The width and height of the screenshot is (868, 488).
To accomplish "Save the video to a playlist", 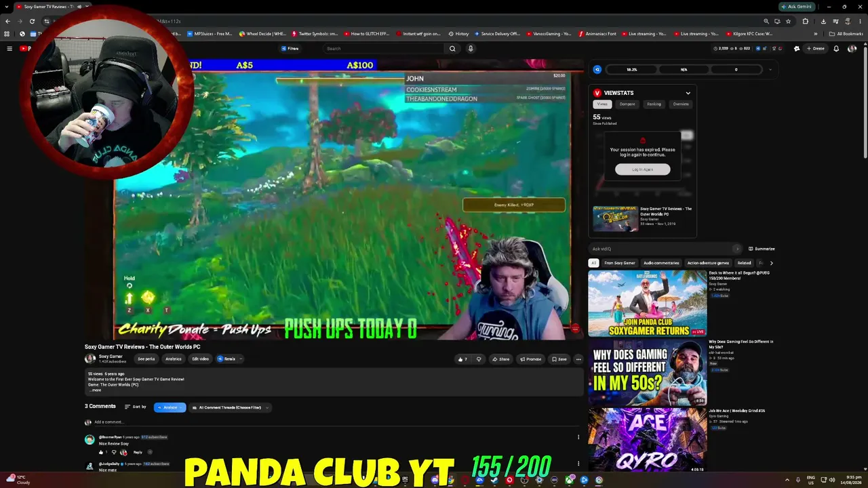I will [559, 359].
